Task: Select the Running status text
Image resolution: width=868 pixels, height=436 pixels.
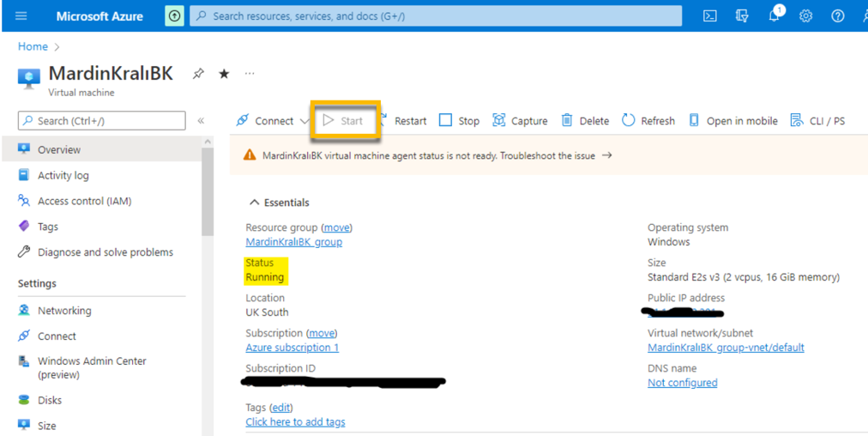Action: coord(265,277)
